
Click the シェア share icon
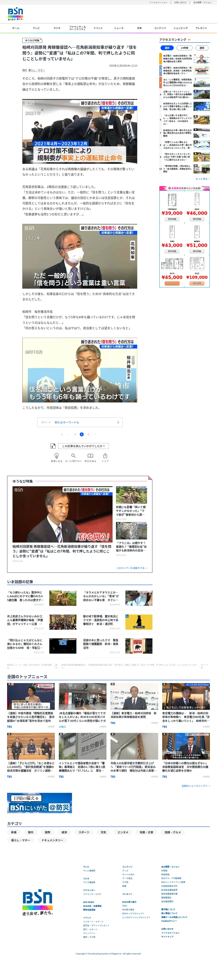pos(105,455)
